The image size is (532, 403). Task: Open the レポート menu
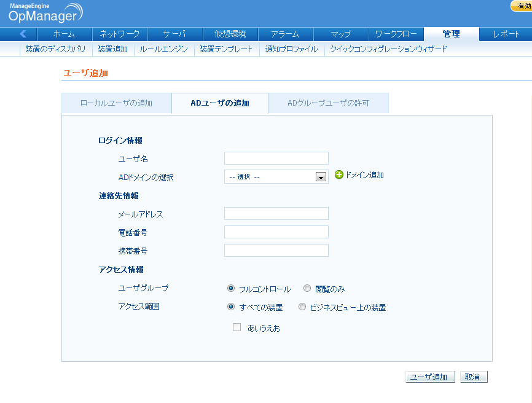[x=506, y=34]
